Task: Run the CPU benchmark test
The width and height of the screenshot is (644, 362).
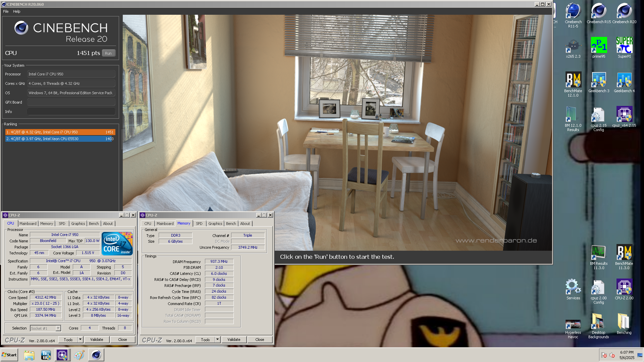Action: [108, 53]
